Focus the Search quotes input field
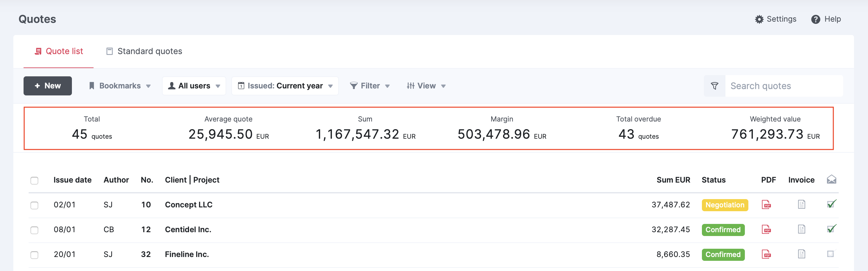This screenshot has height=271, width=868. 783,86
